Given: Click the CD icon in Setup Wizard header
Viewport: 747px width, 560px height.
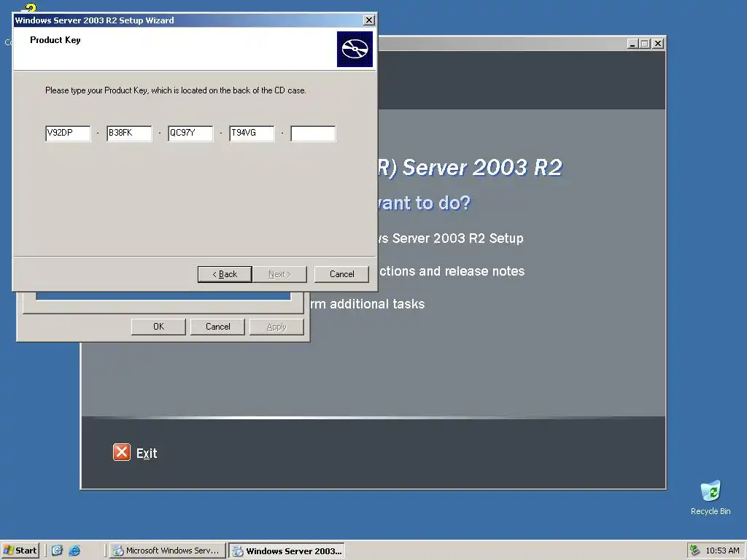Looking at the screenshot, I should click(x=355, y=49).
